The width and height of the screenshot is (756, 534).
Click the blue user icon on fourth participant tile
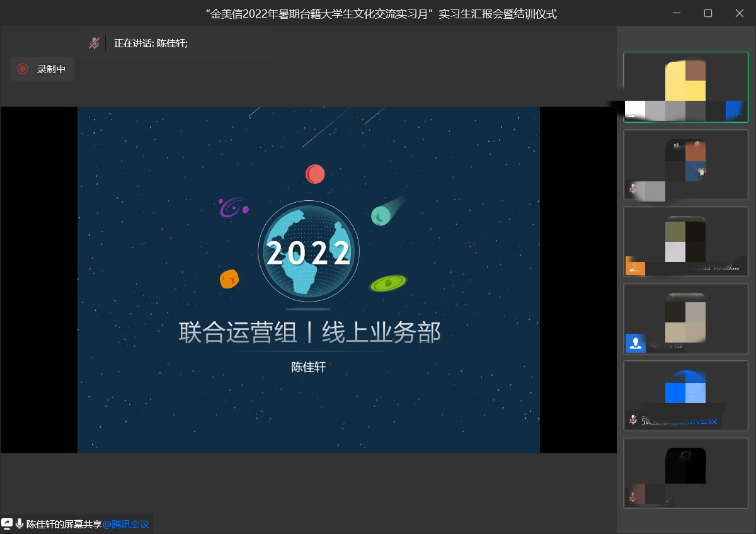pos(636,343)
